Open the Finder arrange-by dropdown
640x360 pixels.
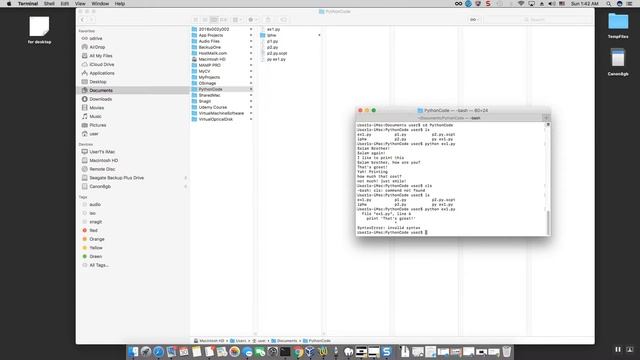(237, 20)
